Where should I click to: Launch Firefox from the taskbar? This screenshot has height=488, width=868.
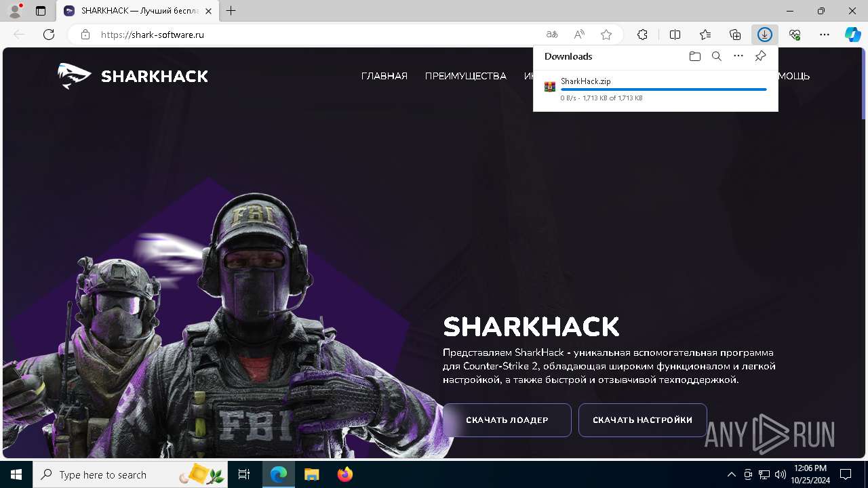click(345, 474)
